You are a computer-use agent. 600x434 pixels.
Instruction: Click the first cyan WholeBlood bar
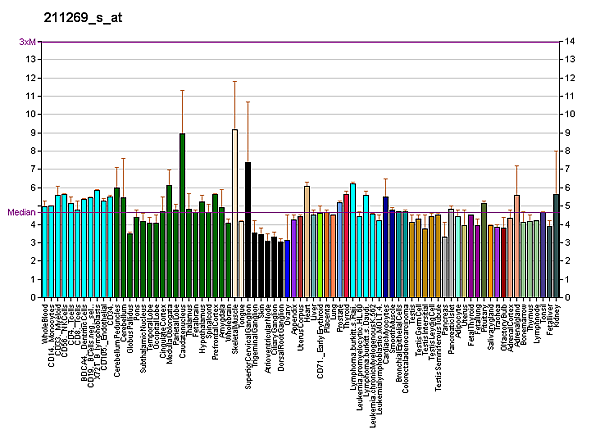click(44, 251)
